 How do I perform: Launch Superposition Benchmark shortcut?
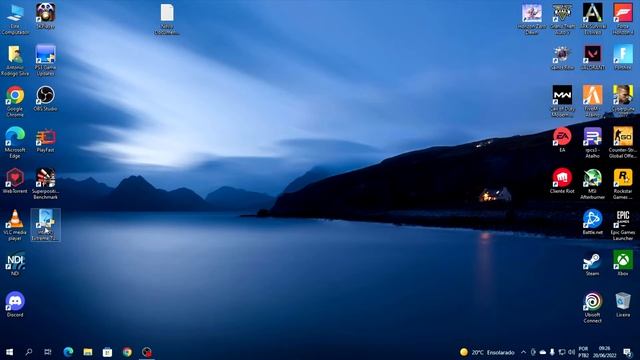(x=45, y=184)
